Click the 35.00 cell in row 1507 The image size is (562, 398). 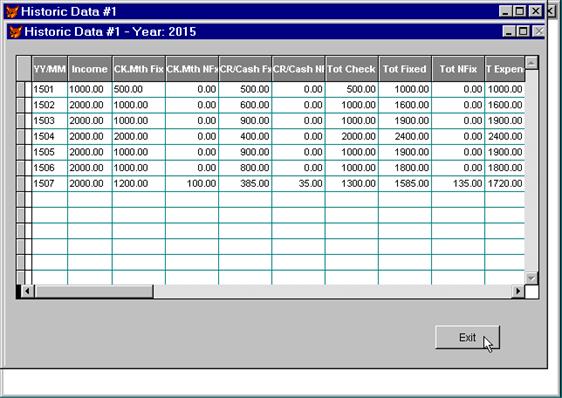298,184
